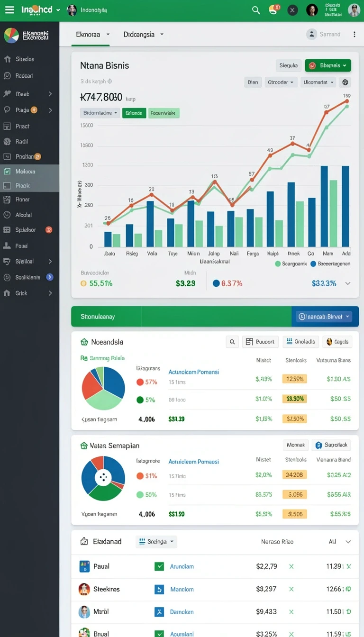Open the Dìdcangsia tab
Viewport: 364px width, 637px height.
click(143, 35)
